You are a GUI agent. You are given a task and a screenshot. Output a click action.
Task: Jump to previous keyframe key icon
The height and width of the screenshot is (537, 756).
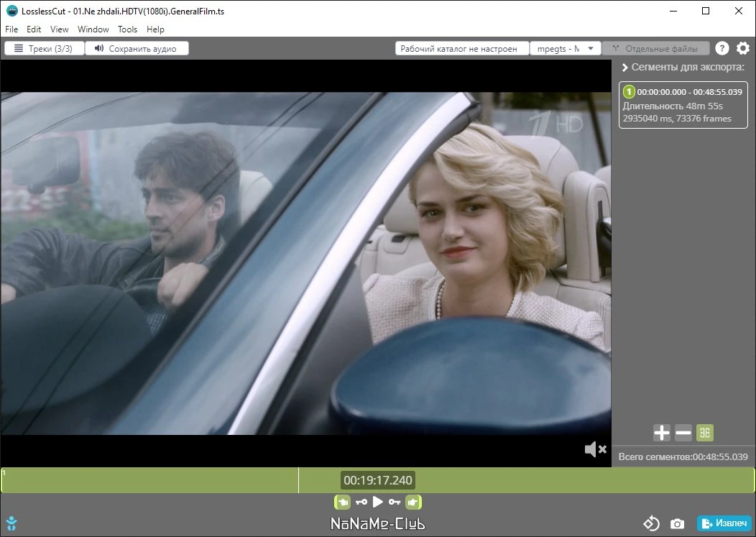pyautogui.click(x=361, y=502)
